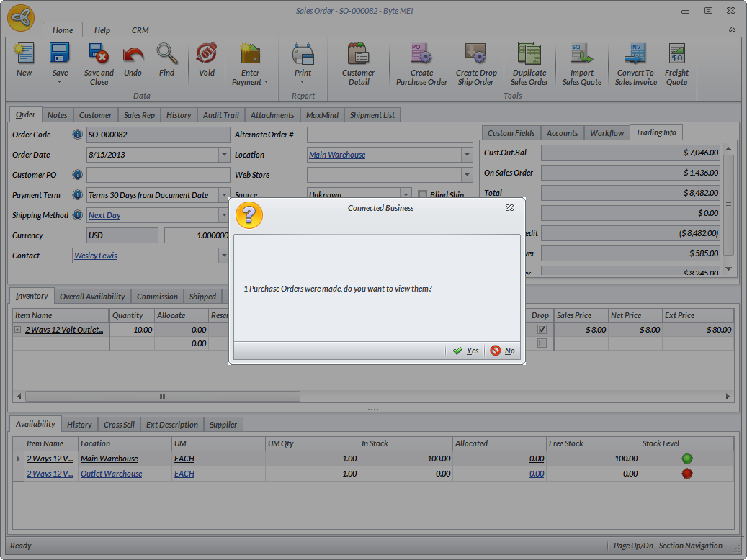
Task: Select the Duplicate Sales Order icon
Action: click(529, 55)
